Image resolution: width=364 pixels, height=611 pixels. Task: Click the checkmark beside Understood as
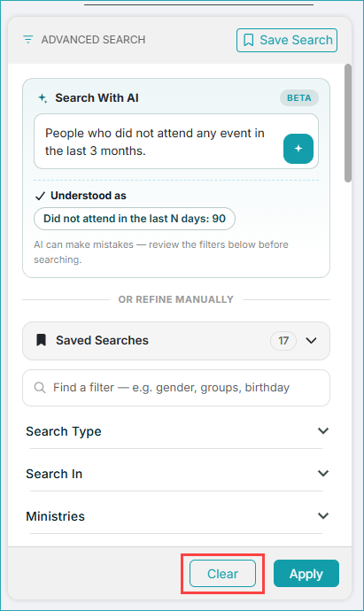click(40, 196)
